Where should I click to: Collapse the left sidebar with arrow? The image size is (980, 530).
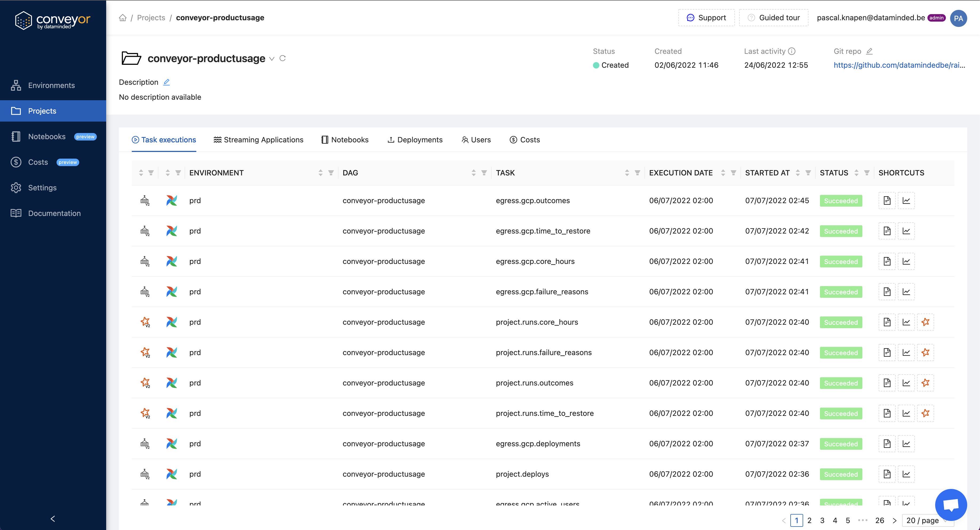click(53, 519)
